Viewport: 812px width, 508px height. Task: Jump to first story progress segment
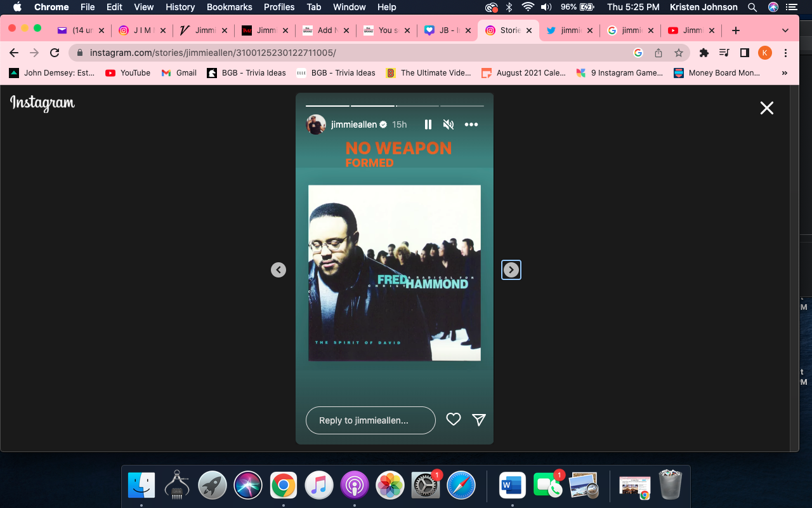pyautogui.click(x=327, y=105)
